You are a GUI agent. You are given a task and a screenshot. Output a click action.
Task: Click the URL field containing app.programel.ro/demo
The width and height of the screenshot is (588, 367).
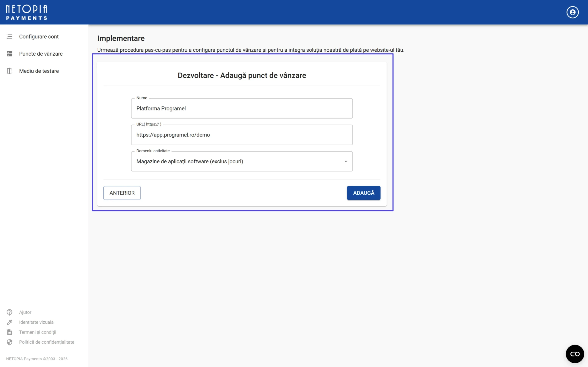click(242, 135)
